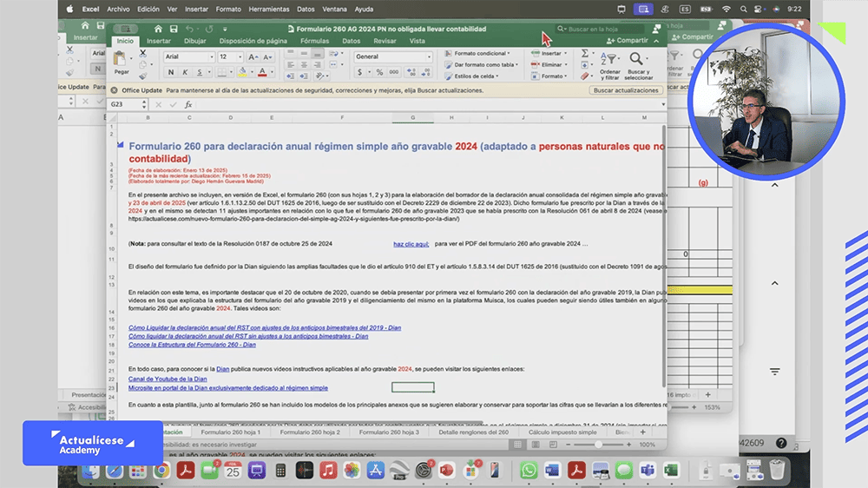Open the Revisar ribbon tab

385,41
